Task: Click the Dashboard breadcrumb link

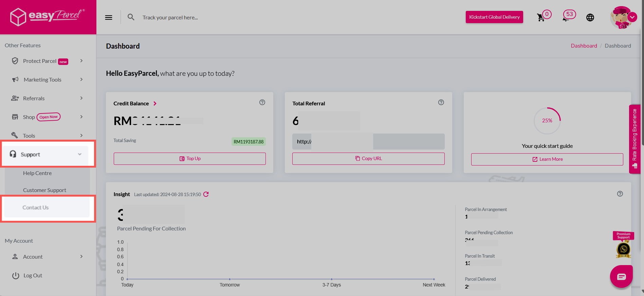Action: click(584, 46)
